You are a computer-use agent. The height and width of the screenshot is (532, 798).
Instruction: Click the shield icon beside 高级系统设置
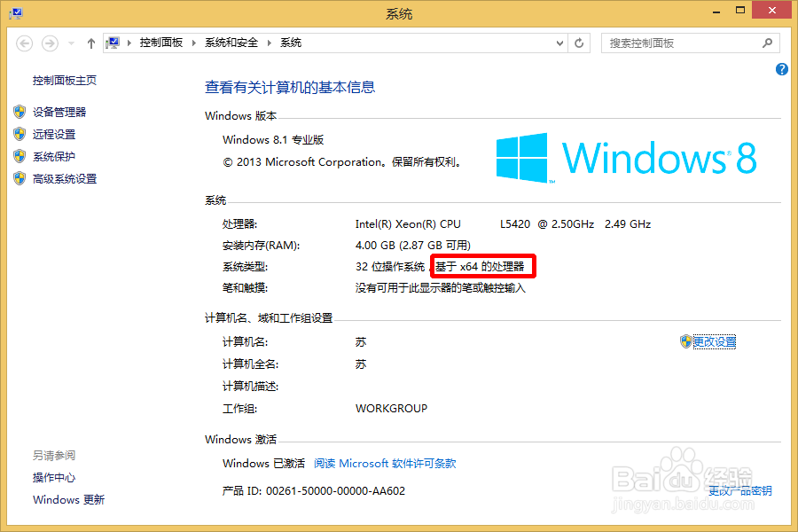tap(20, 178)
